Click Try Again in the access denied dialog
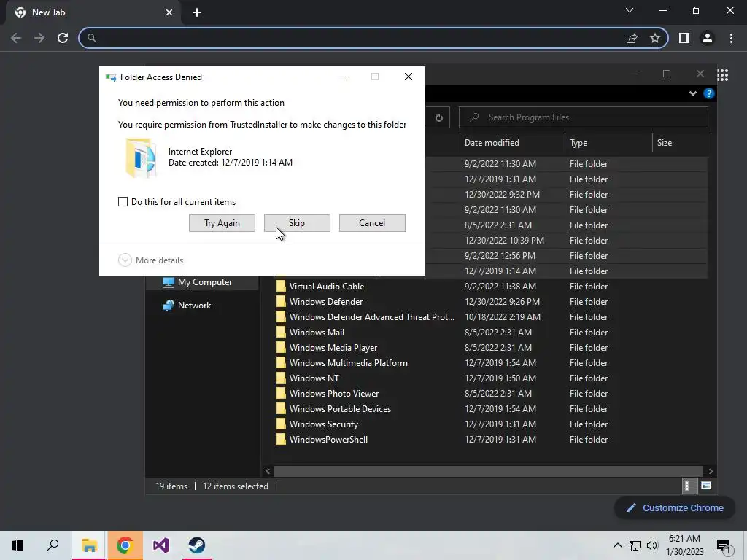This screenshot has width=747, height=560. pos(222,223)
